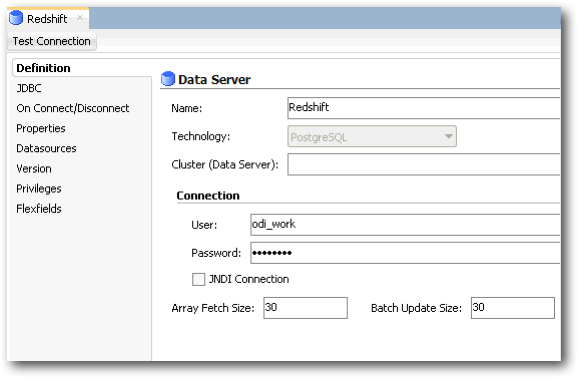Click the Array Fetch Size: label
The image size is (581, 380).
coord(213,308)
